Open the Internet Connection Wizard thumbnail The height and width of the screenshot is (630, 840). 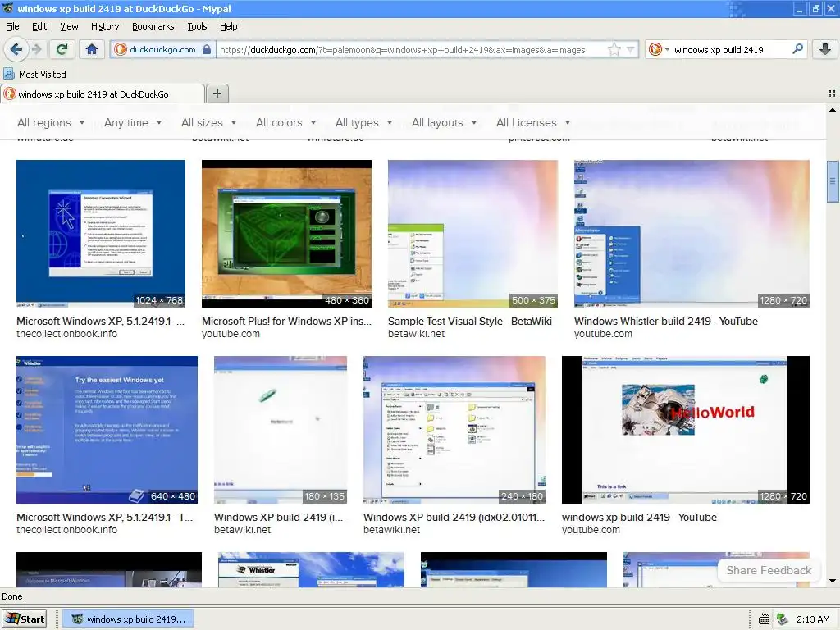pyautogui.click(x=101, y=234)
